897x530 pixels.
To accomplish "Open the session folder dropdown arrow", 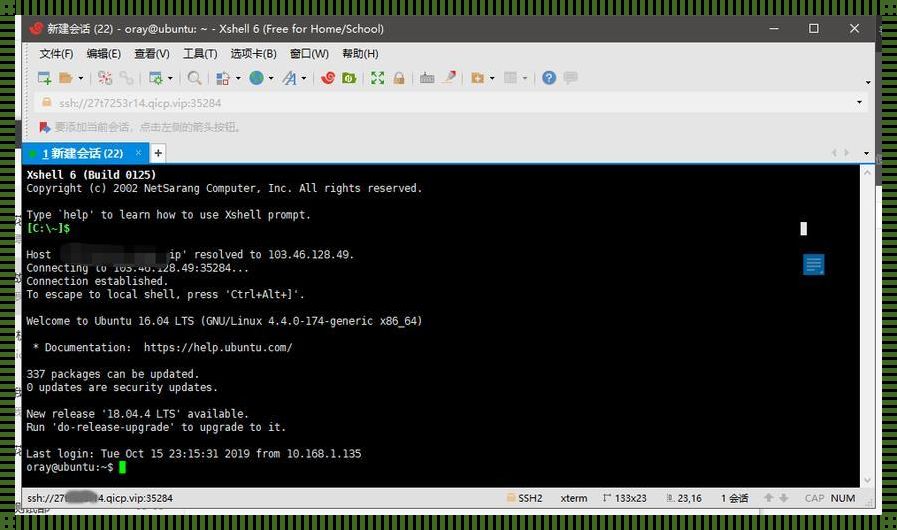I will [x=81, y=78].
